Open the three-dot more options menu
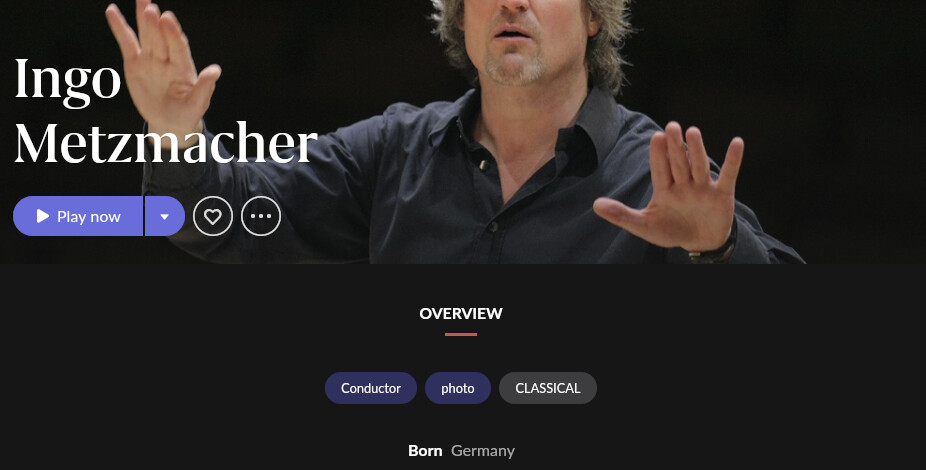This screenshot has height=470, width=926. point(261,216)
